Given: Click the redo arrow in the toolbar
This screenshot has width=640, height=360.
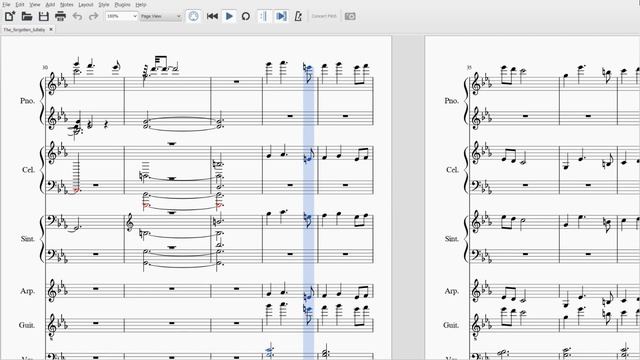Looking at the screenshot, I should coord(93,16).
